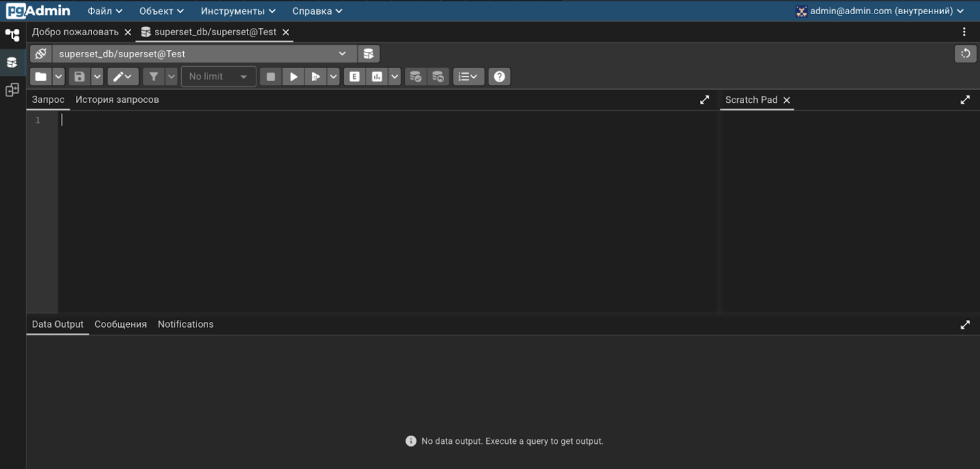This screenshot has height=469, width=980.
Task: Click the new query tool database icon
Action: [x=368, y=54]
